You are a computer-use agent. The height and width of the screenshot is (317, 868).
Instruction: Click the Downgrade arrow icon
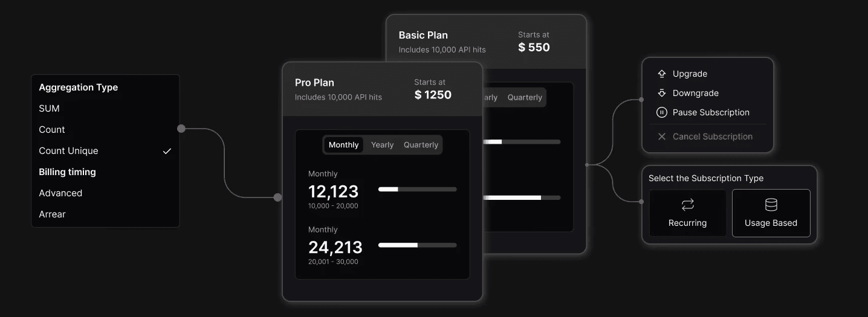[x=661, y=93]
